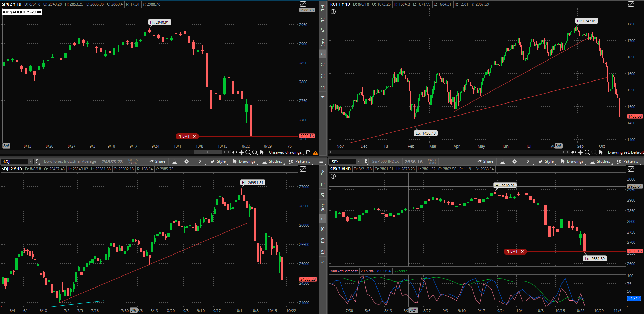Click the AD: $ADQDC label on SPX chart
644x314 pixels.
point(22,12)
